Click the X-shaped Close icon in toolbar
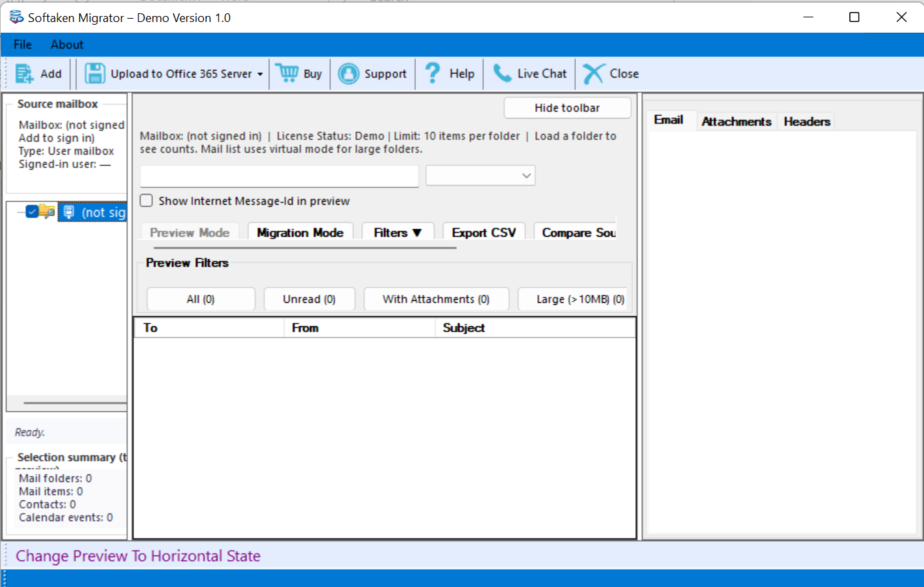The width and height of the screenshot is (924, 587). click(593, 73)
